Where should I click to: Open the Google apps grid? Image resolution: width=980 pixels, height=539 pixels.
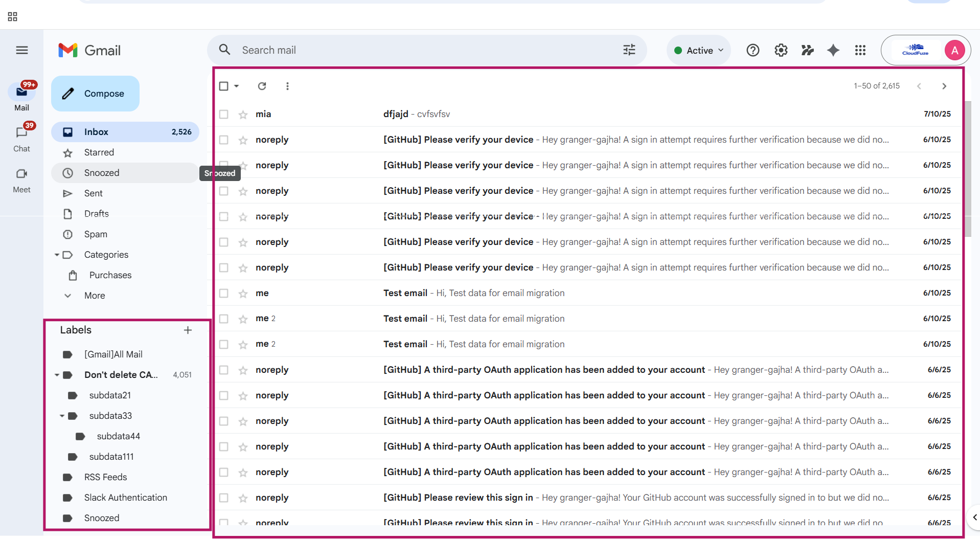coord(860,50)
